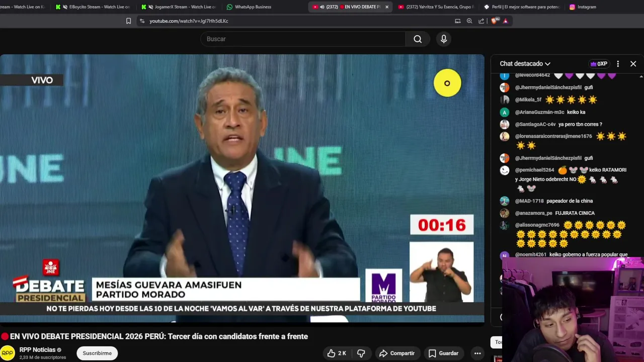Toggle mute icon on the ElBoycito tab

point(65,7)
